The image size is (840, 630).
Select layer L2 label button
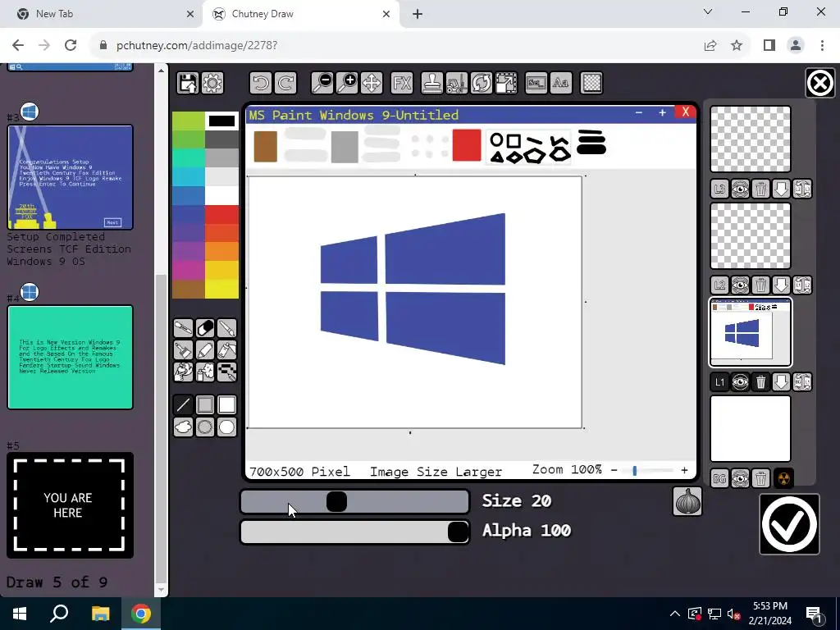click(x=719, y=285)
